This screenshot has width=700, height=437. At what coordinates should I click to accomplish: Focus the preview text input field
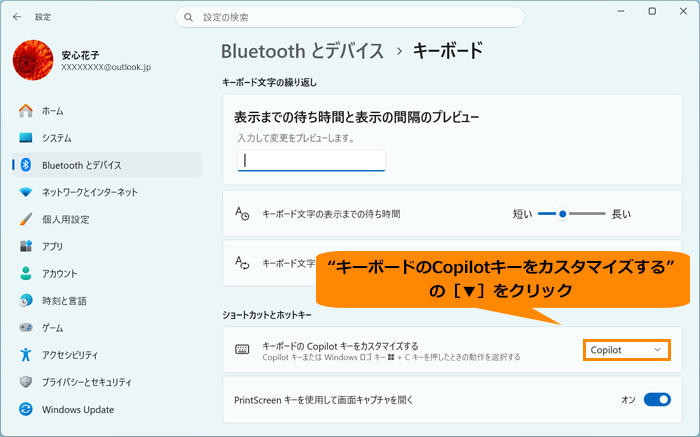pos(311,160)
